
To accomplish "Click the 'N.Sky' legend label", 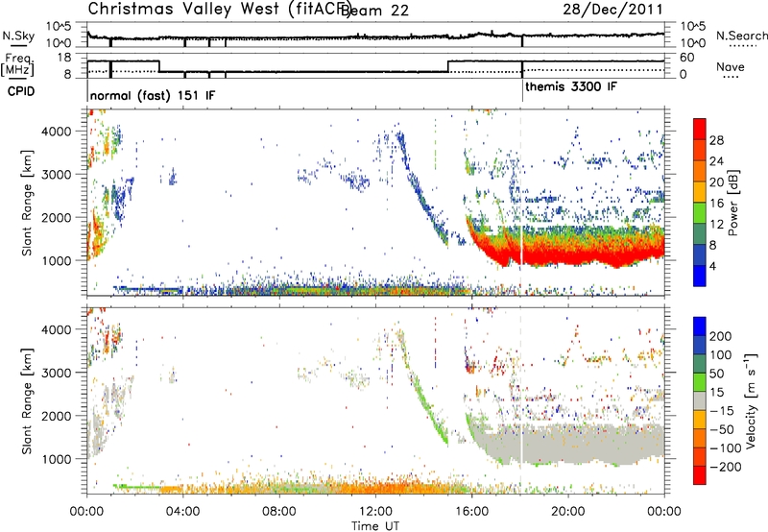I will click(18, 36).
